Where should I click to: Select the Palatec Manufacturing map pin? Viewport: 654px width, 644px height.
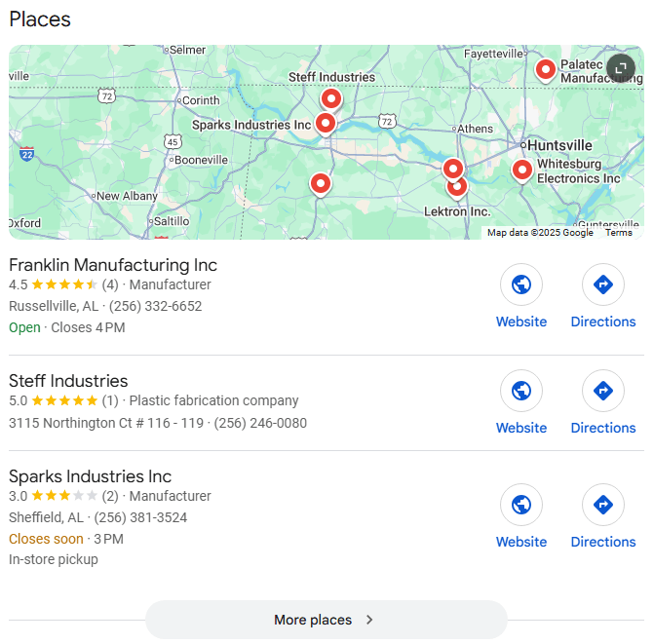pos(546,71)
